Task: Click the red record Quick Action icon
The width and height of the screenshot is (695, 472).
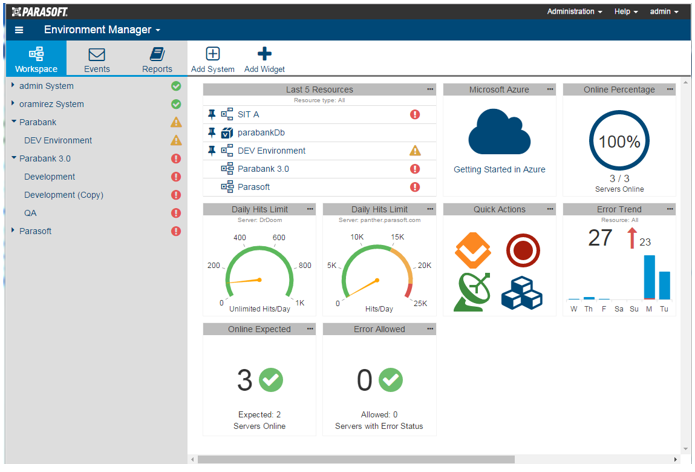Action: click(x=523, y=250)
